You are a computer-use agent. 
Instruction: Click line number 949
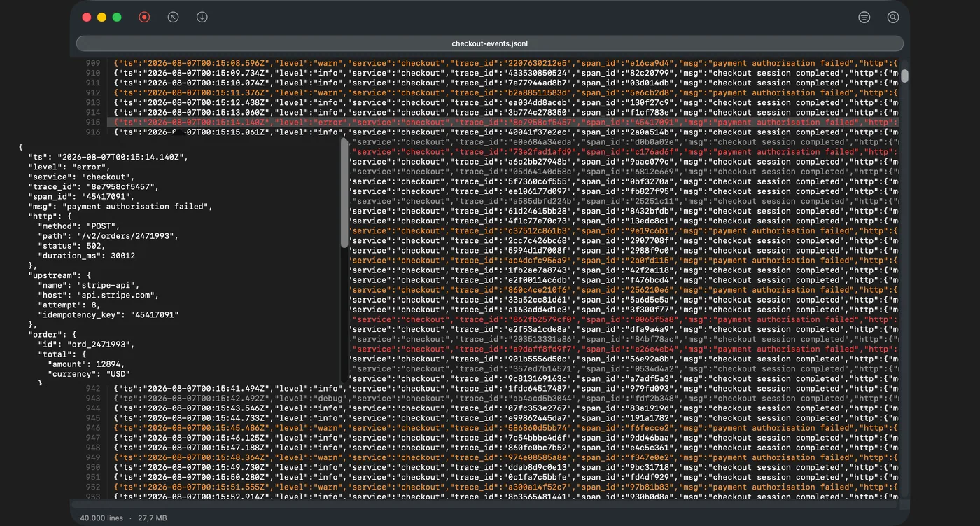point(92,457)
